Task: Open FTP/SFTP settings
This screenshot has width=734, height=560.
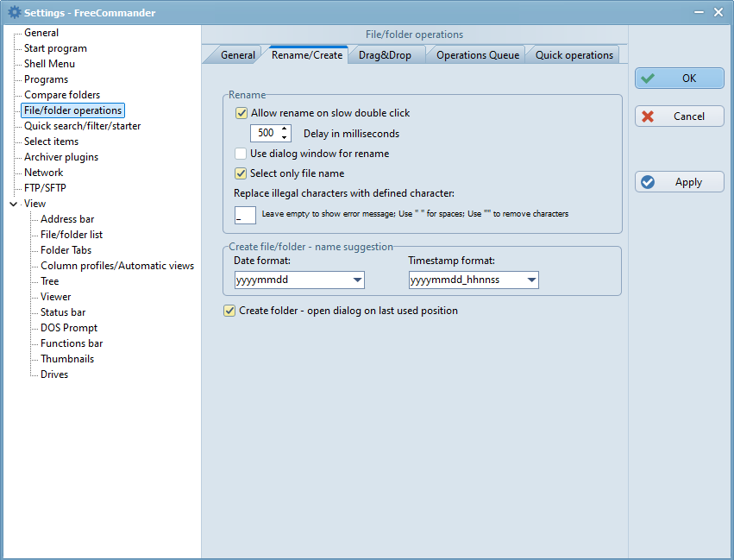Action: click(45, 188)
